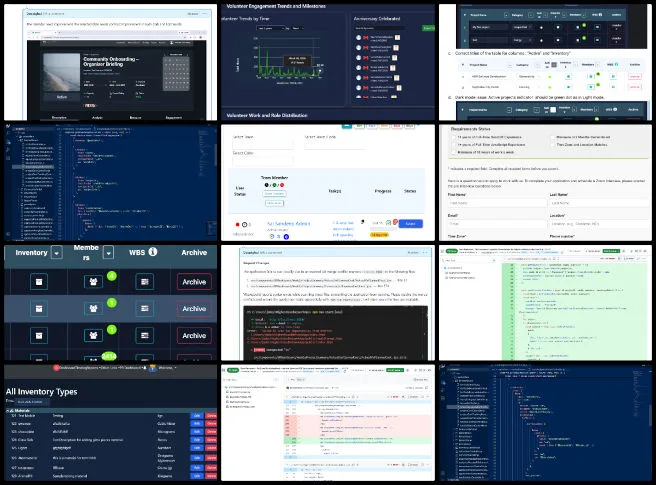Image resolution: width=656 pixels, height=485 pixels.
Task: Click the Select Team input field
Action: 263,144
